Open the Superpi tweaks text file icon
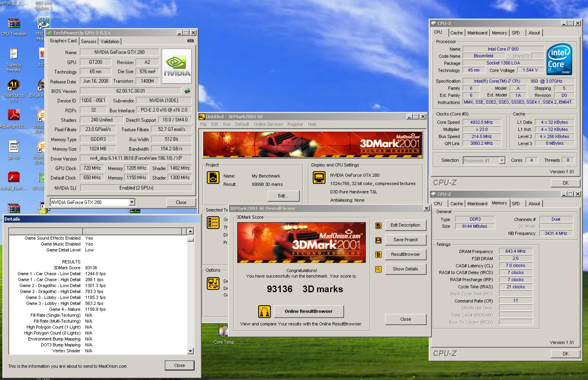588x380 pixels. [x=13, y=54]
